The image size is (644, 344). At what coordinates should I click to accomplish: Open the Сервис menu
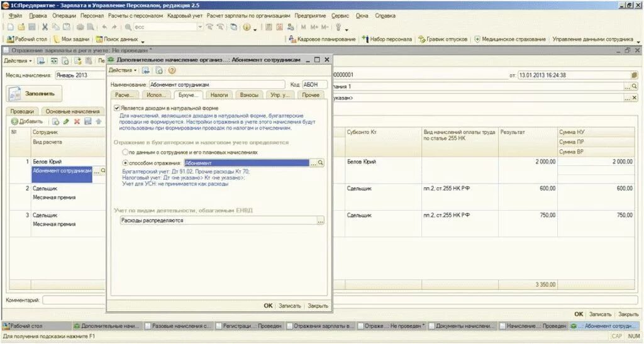click(x=340, y=16)
